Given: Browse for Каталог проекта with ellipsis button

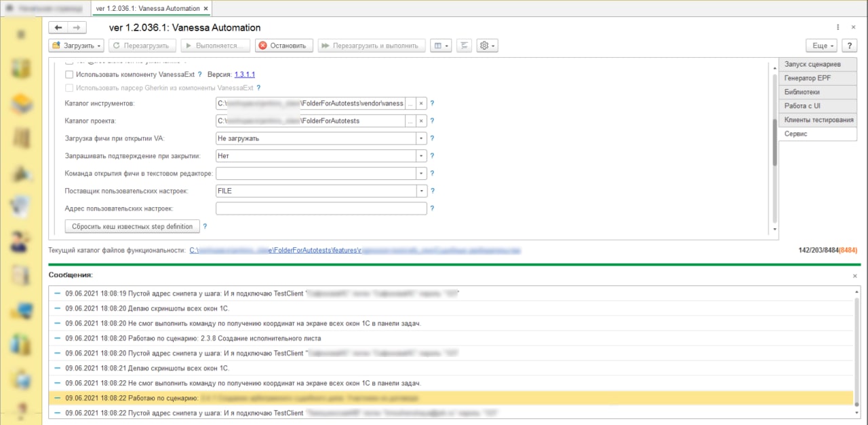Looking at the screenshot, I should tap(410, 121).
